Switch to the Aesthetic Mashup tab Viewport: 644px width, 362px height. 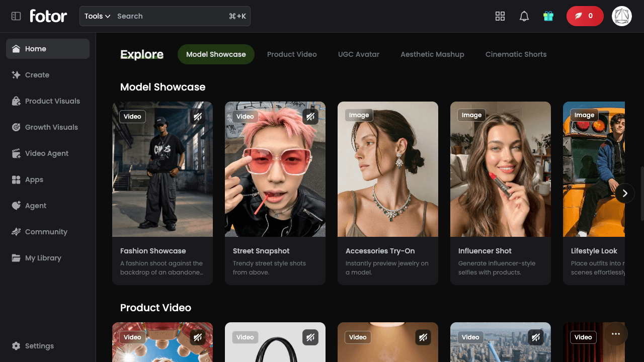pos(432,54)
